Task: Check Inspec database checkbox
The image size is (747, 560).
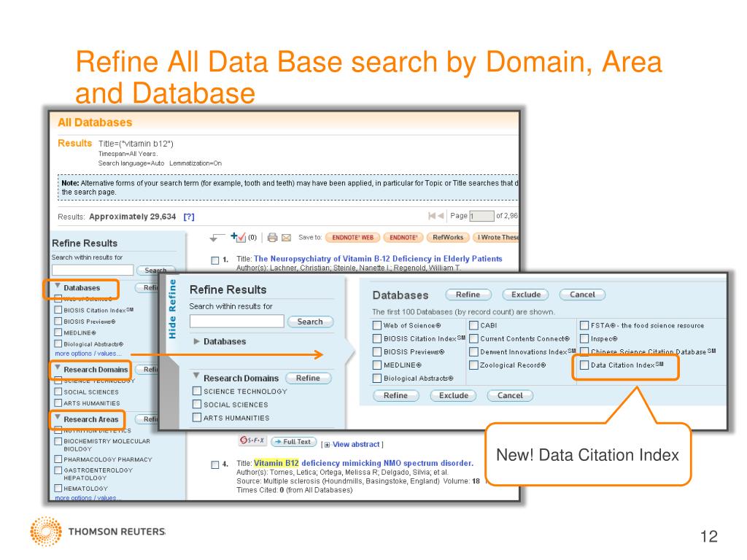Action: pos(584,338)
